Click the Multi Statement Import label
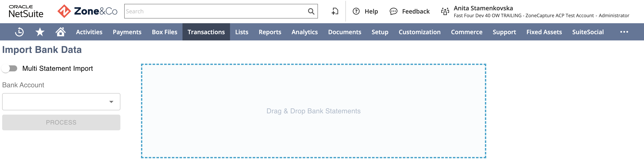The width and height of the screenshot is (644, 163). click(x=58, y=69)
